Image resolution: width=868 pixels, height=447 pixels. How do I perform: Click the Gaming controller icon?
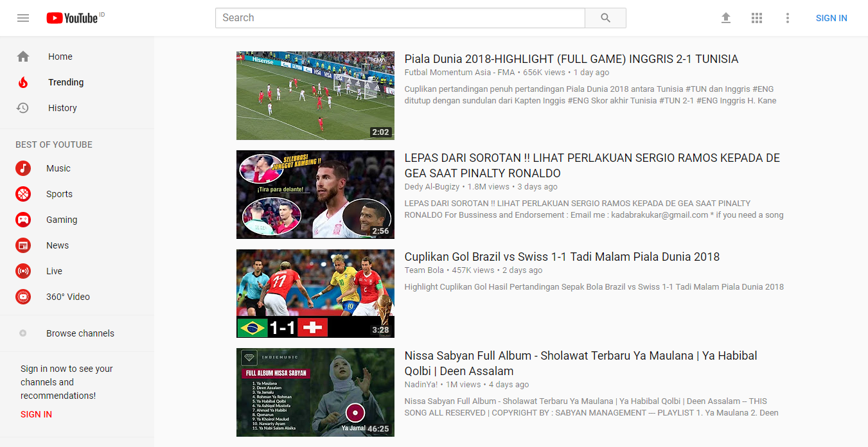[23, 220]
